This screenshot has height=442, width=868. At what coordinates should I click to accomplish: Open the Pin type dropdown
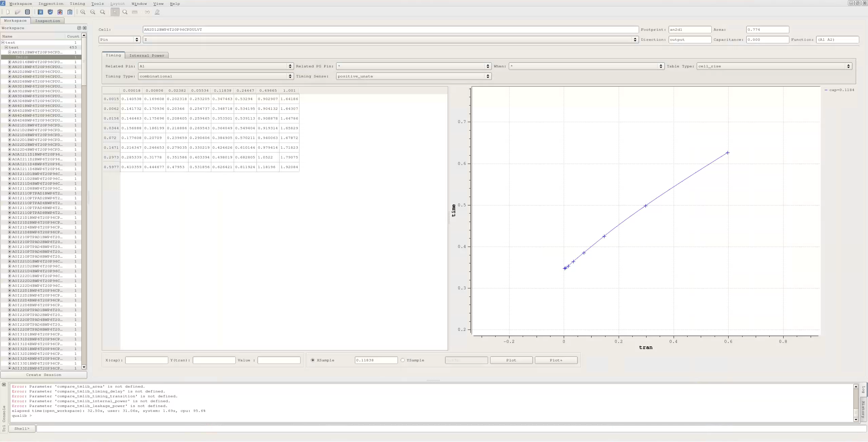(119, 40)
